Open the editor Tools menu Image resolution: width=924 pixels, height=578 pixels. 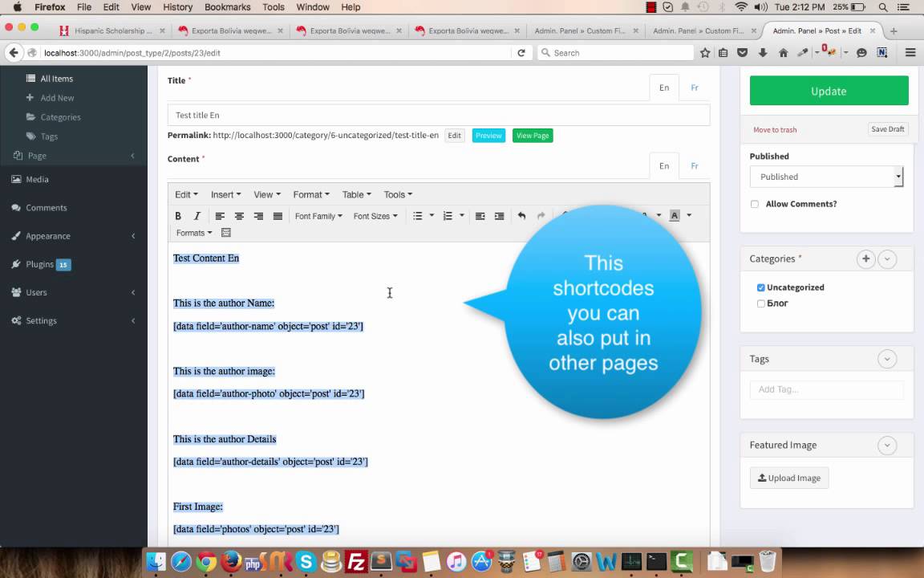(x=398, y=194)
